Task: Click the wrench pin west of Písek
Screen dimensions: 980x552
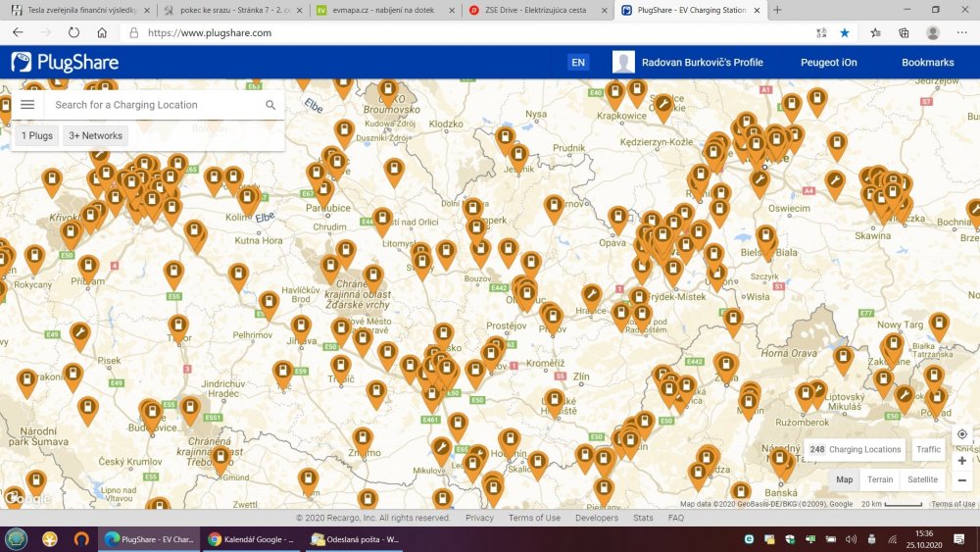Action: pos(79,335)
